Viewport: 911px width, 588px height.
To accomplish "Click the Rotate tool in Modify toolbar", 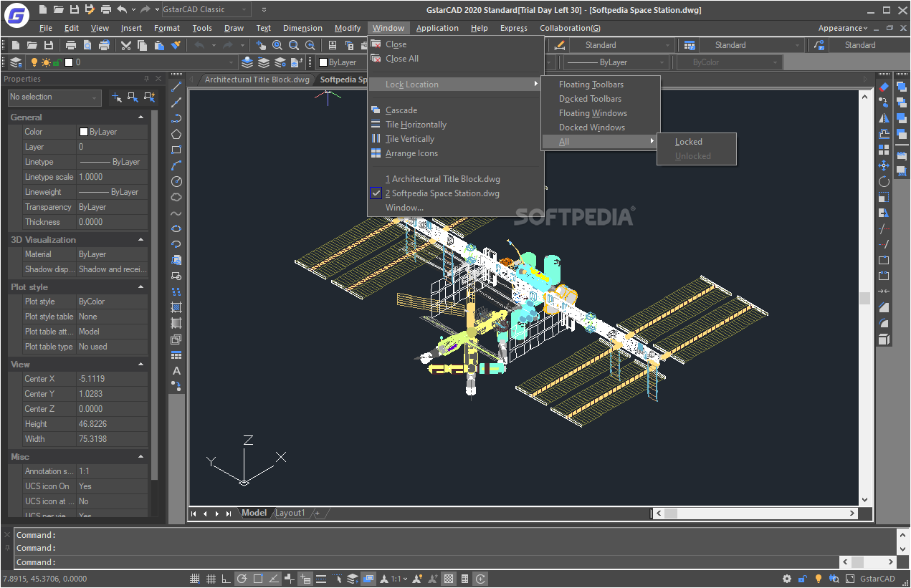I will tap(884, 181).
